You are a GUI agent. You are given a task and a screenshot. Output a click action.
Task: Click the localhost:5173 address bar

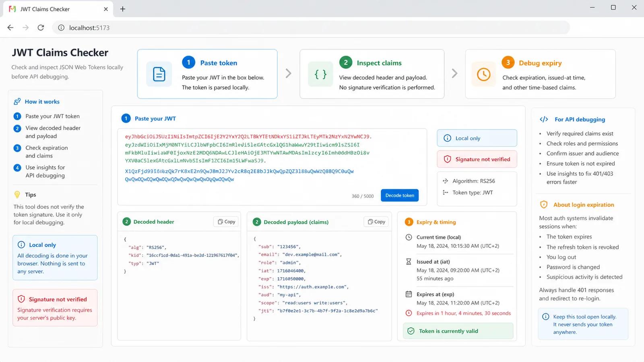[x=311, y=28]
